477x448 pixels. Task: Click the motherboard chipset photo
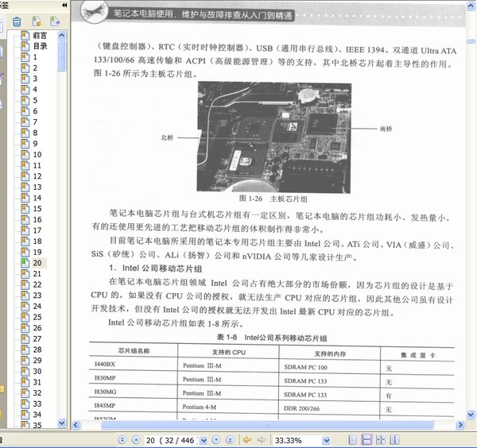tap(273, 137)
